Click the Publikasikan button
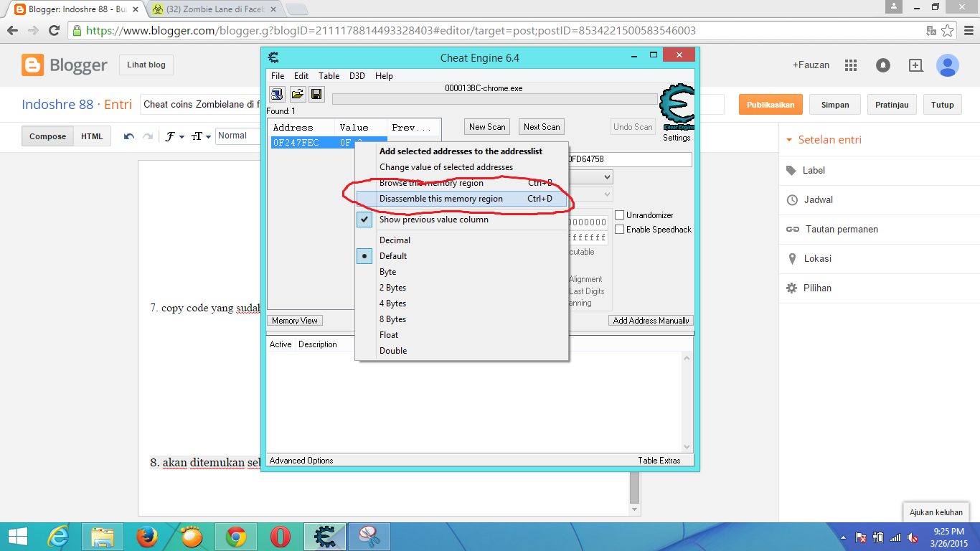980x551 pixels. [x=771, y=105]
